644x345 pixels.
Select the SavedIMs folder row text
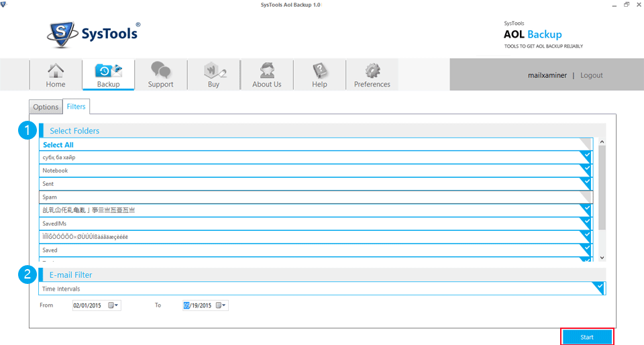pyautogui.click(x=54, y=224)
